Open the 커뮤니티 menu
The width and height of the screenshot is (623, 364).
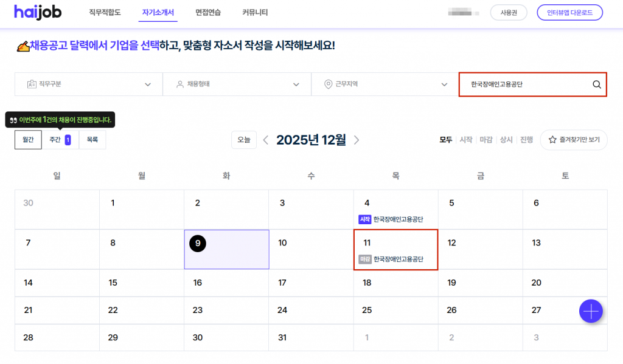point(254,12)
